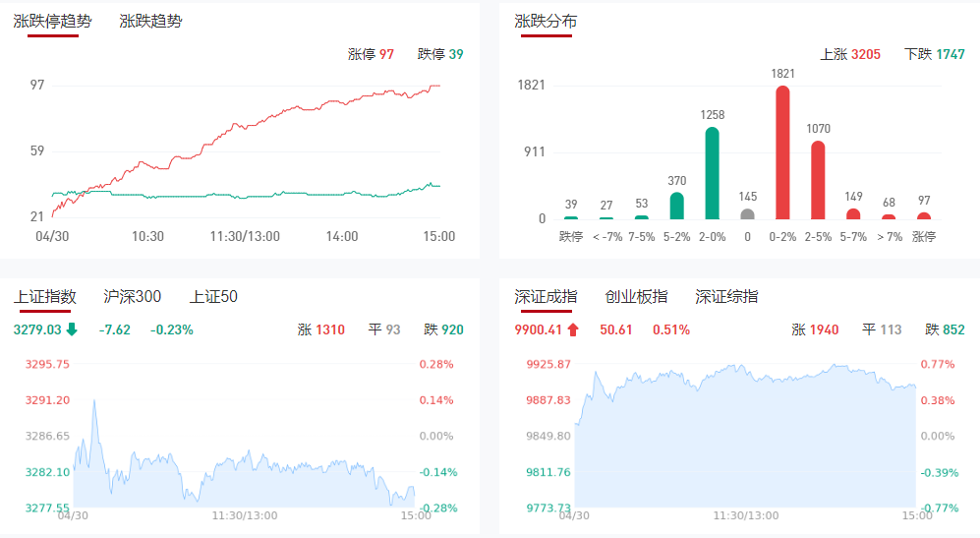This screenshot has height=538, width=980.
Task: Select the 上证指数 index tab
Action: pos(45,296)
